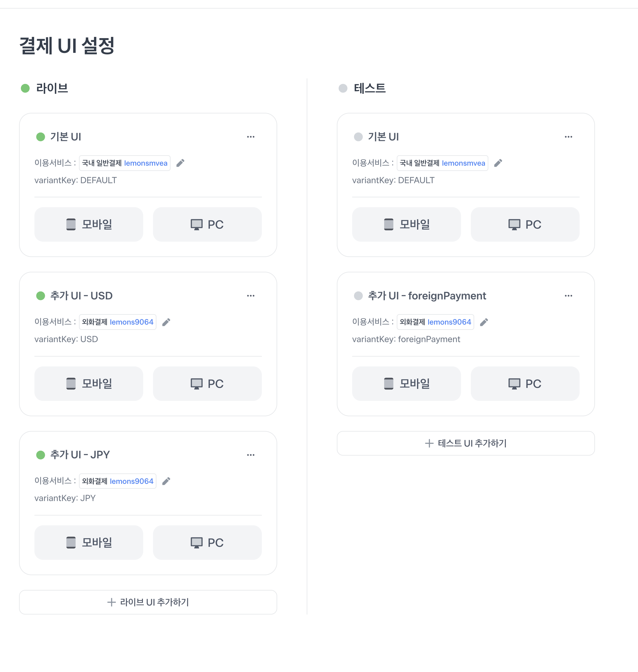Click edit pencil in foreignPayment card
Screen dimensions: 638x672
tap(484, 322)
